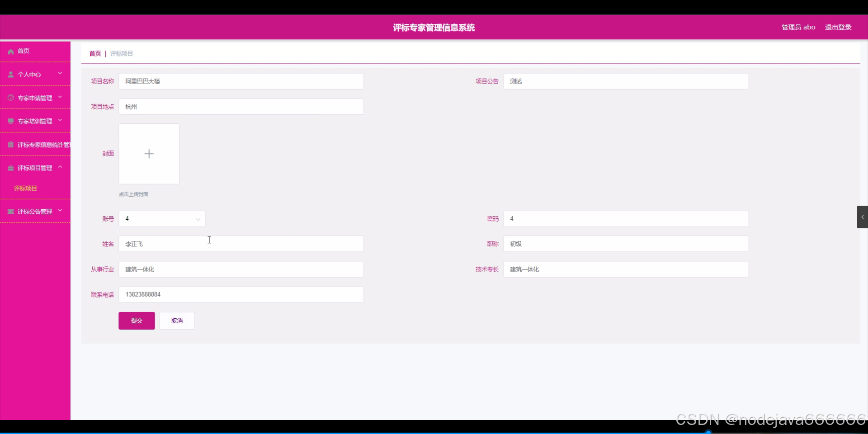Expand the 个人中心 menu chevron
This screenshot has width=868, height=434.
click(60, 74)
